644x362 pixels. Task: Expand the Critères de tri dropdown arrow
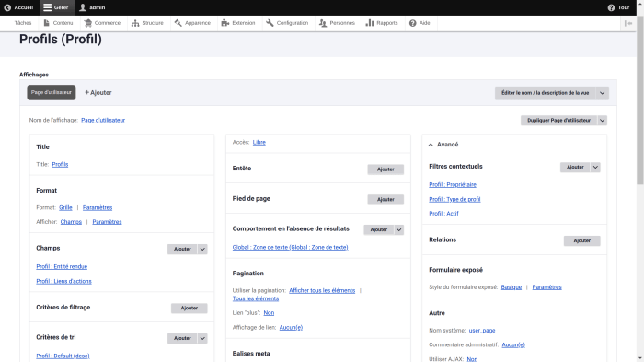tap(202, 338)
